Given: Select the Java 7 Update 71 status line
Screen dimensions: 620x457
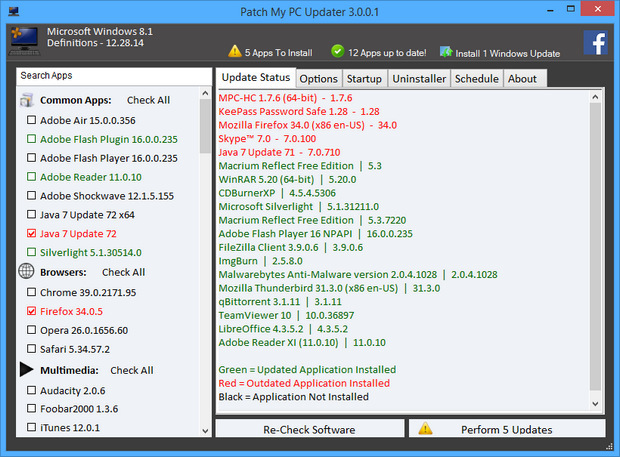Looking at the screenshot, I should point(279,152).
